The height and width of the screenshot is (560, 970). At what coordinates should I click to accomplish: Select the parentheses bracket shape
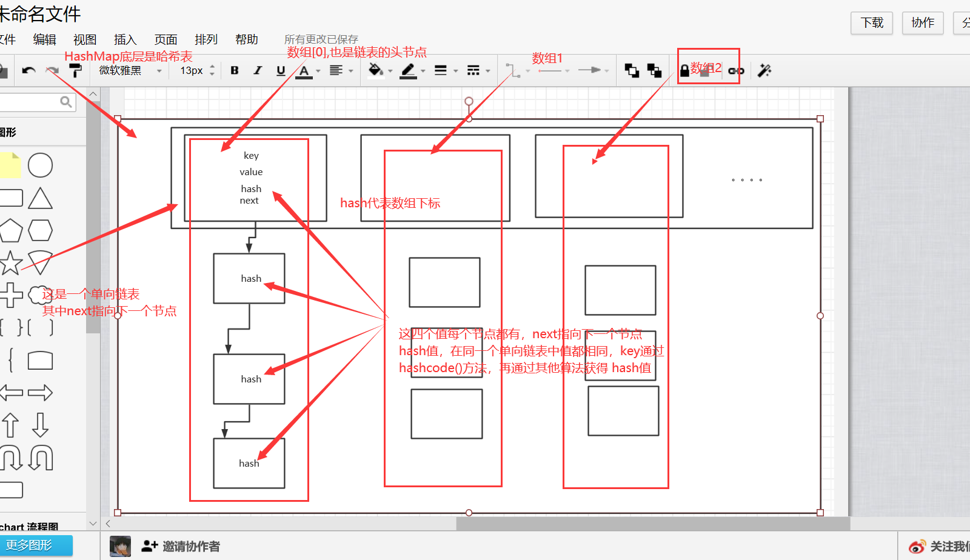click(40, 328)
